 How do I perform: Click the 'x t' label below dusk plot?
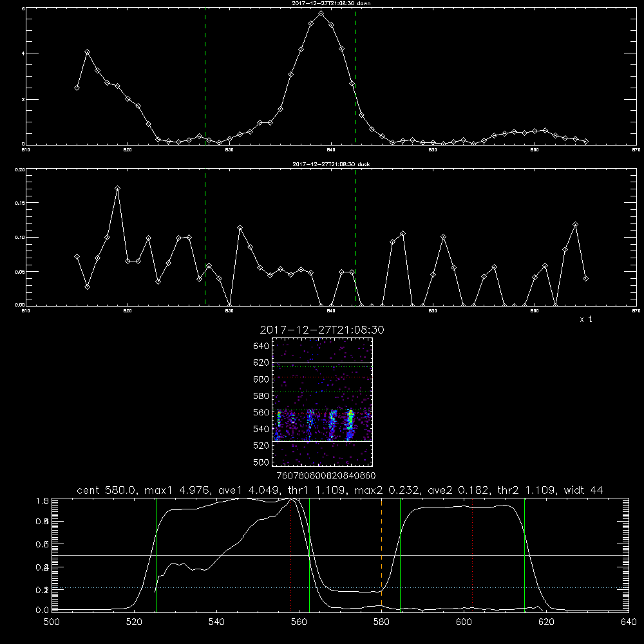585,319
